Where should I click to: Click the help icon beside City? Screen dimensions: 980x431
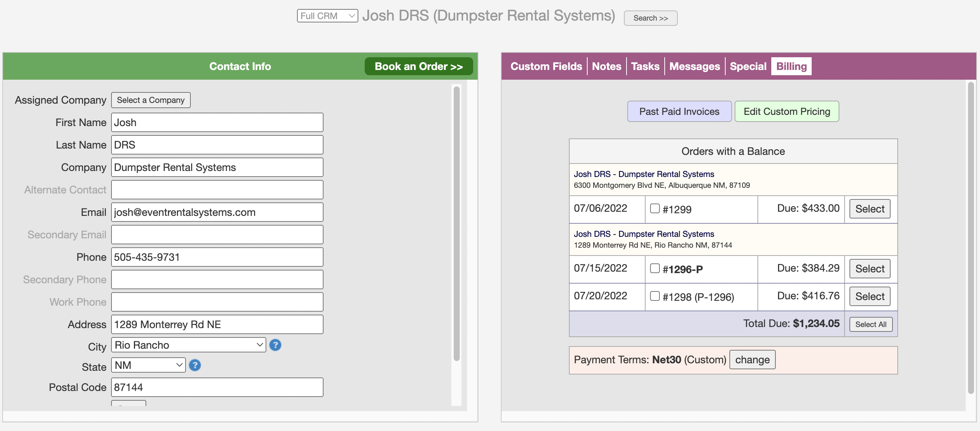coord(275,345)
